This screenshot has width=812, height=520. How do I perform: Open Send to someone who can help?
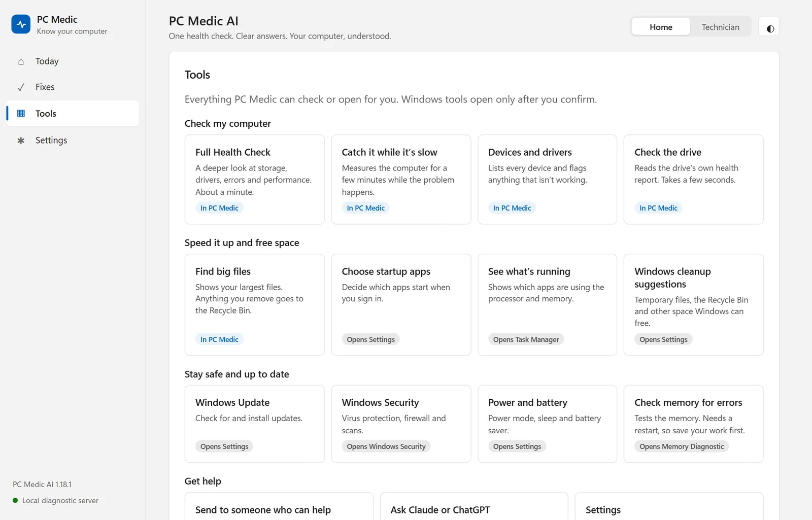point(279,506)
